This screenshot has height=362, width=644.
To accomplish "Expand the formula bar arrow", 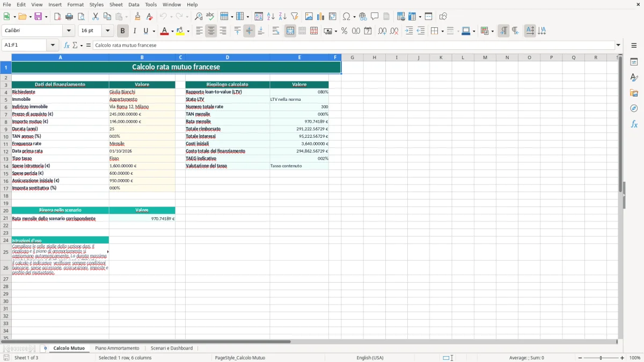I will click(619, 45).
